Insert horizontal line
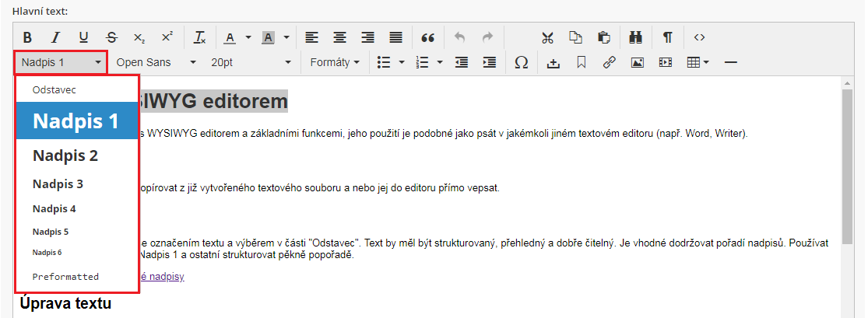 [x=730, y=62]
